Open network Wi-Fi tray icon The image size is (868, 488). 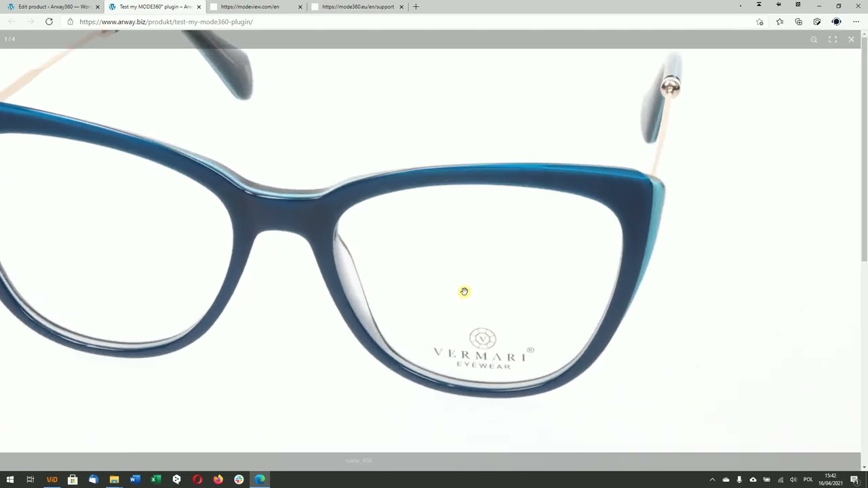(781, 480)
